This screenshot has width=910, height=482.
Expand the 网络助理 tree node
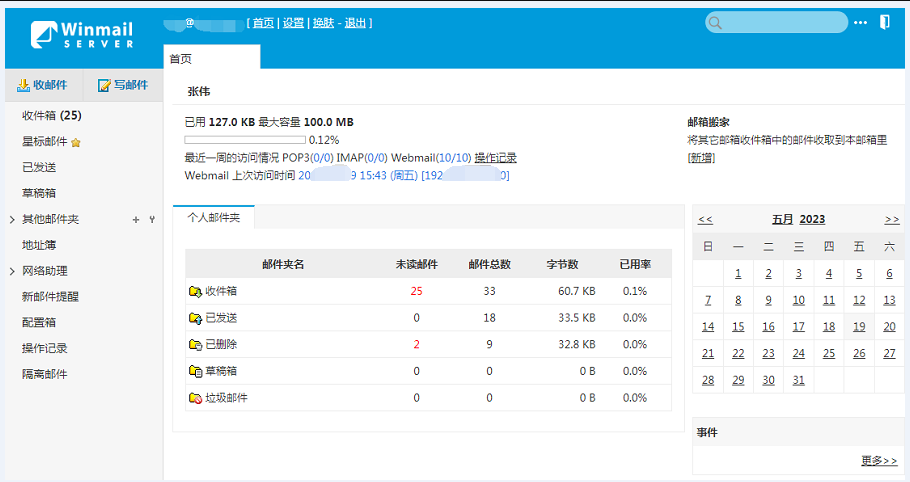[12, 271]
